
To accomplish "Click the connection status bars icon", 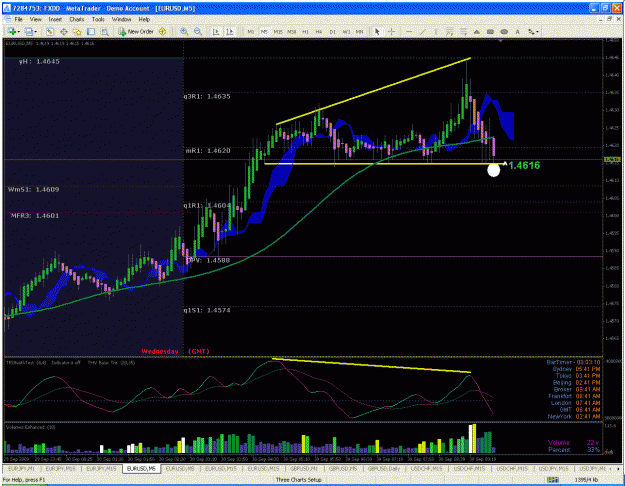I will (x=553, y=480).
